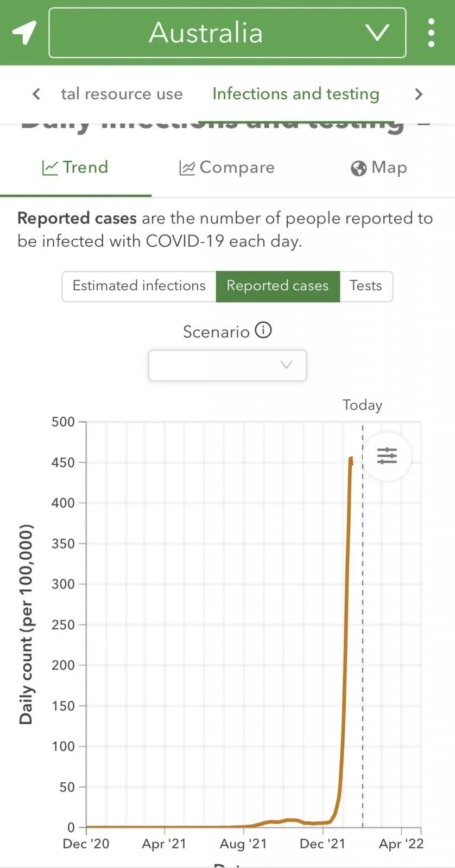
Task: Select the Compare tab label
Action: pyautogui.click(x=237, y=168)
